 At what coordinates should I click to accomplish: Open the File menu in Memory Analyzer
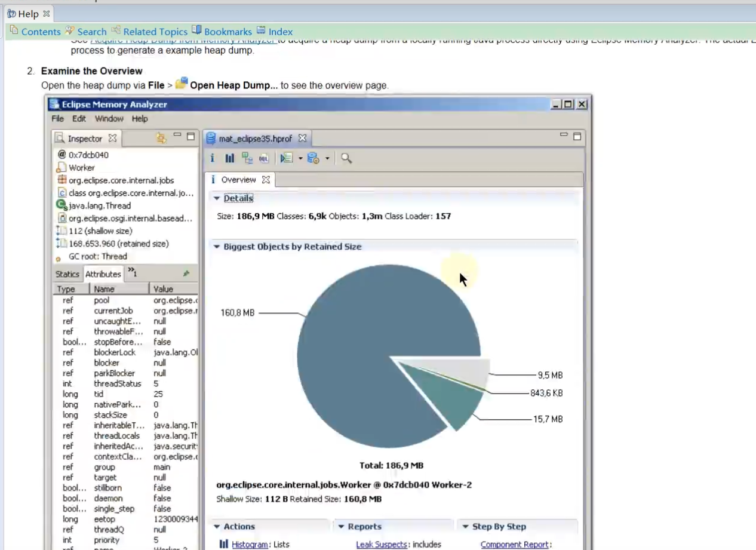tap(57, 119)
